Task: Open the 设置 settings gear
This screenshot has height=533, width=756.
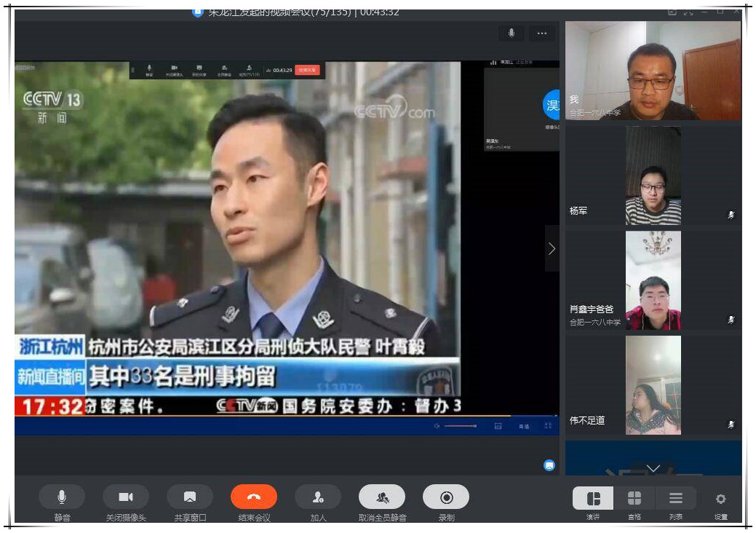Action: (720, 499)
